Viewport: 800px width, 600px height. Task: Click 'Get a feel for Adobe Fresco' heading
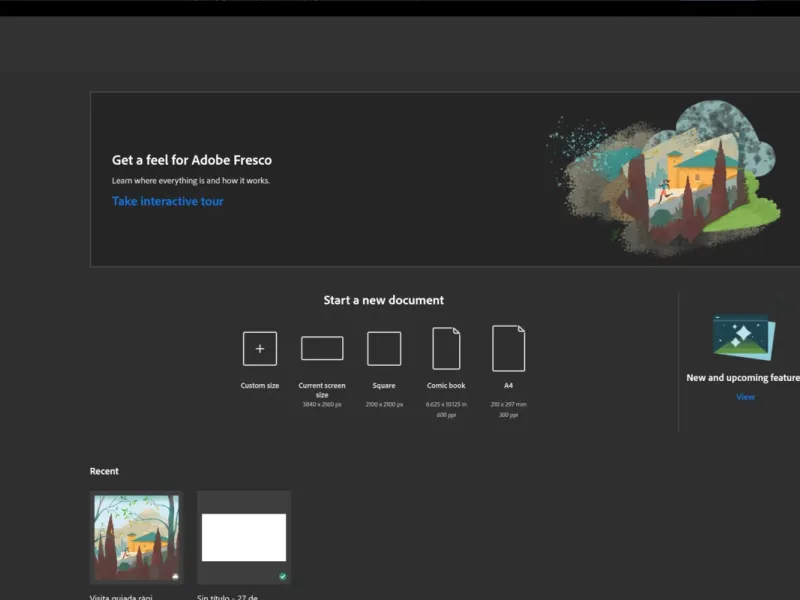pos(192,160)
